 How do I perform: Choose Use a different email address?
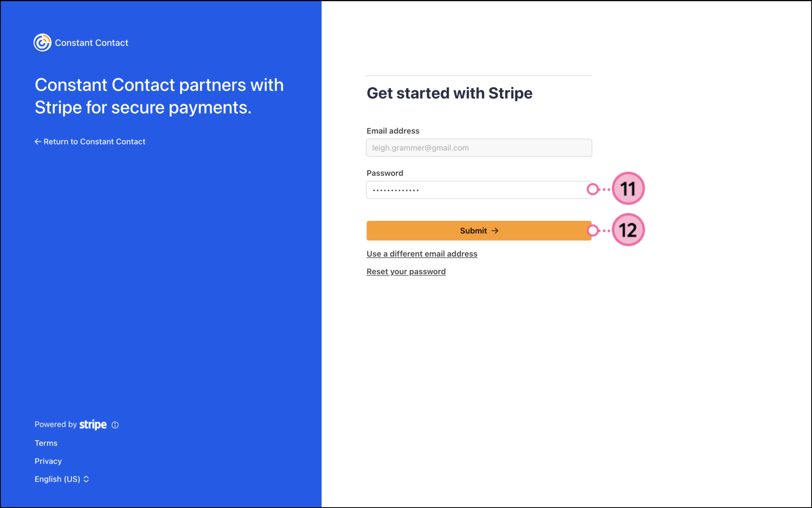(422, 254)
